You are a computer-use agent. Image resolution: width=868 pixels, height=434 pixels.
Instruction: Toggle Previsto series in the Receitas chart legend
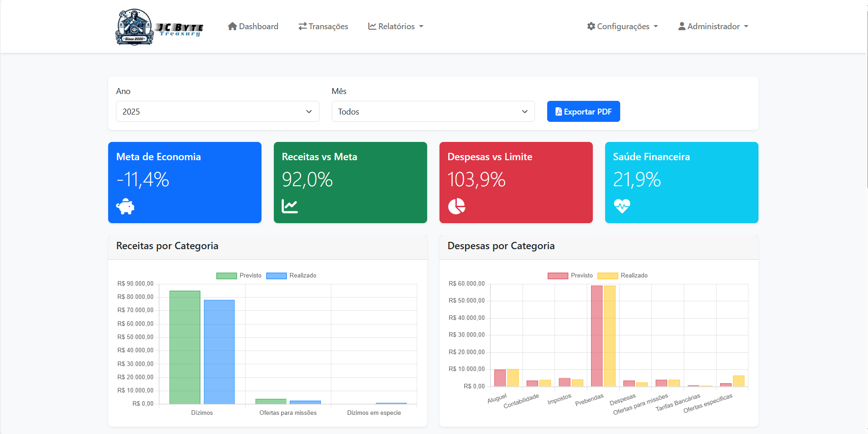[239, 276]
